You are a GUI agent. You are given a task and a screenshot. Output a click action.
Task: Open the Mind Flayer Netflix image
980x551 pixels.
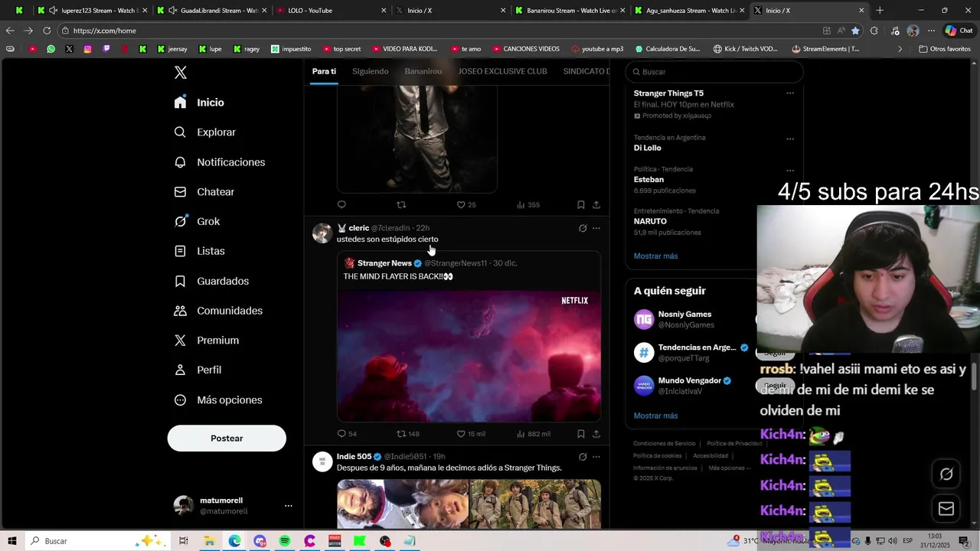coord(469,356)
